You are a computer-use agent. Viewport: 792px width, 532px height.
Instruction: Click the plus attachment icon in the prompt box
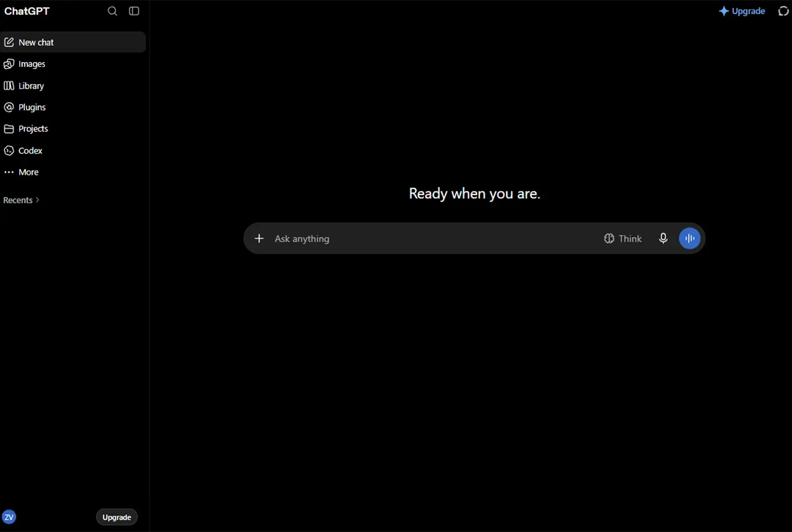(259, 238)
